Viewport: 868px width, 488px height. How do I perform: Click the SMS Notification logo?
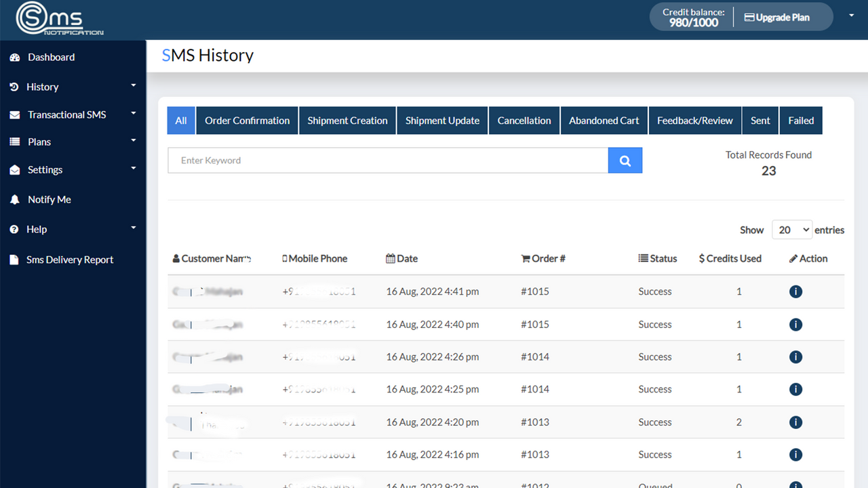click(x=60, y=19)
